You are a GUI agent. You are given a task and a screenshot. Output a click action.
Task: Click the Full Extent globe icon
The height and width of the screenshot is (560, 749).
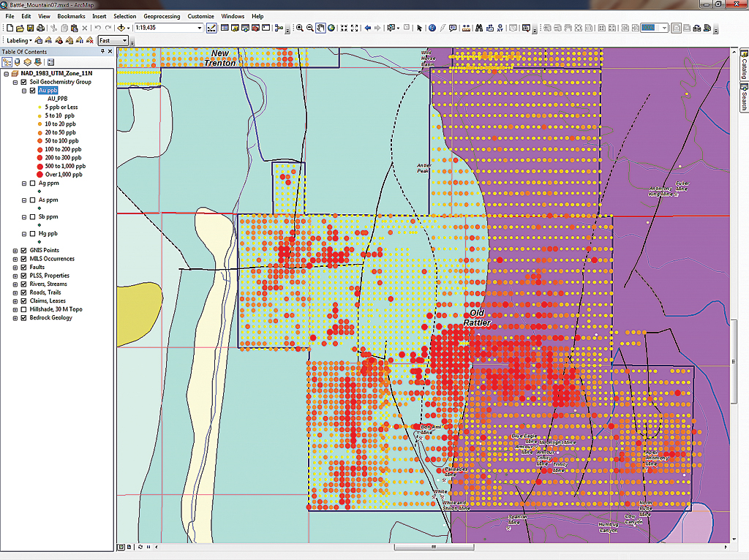coord(331,28)
